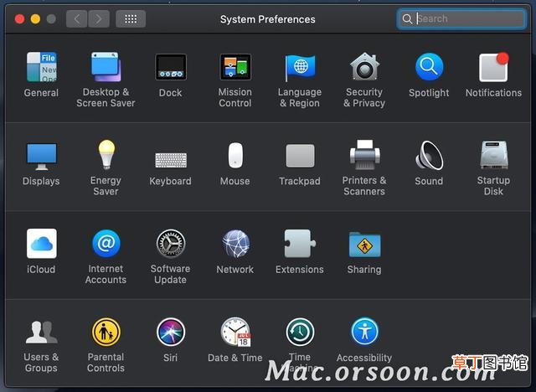Screen dimensions: 536x392
Task: Focus the Search field
Action: click(461, 18)
